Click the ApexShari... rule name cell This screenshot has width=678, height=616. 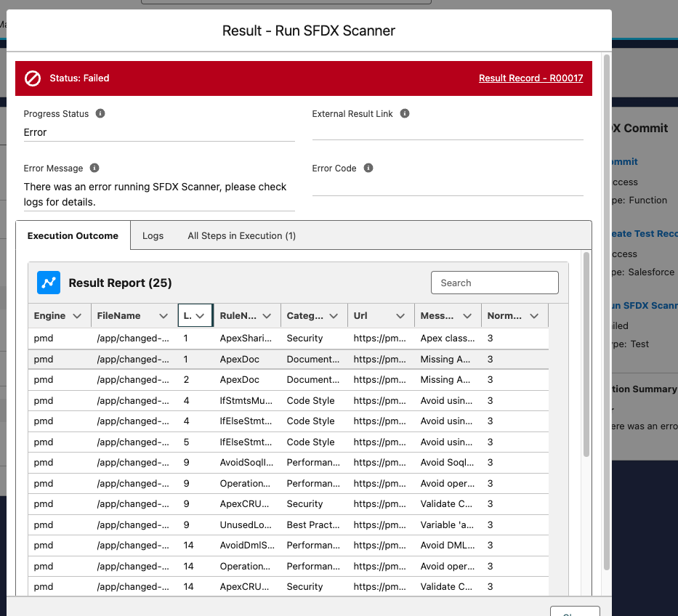tap(246, 338)
